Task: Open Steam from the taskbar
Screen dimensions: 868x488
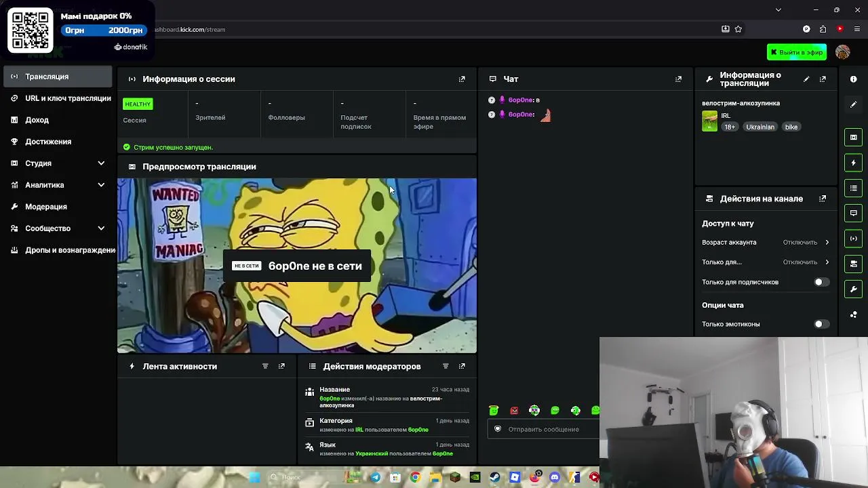Action: [x=494, y=477]
